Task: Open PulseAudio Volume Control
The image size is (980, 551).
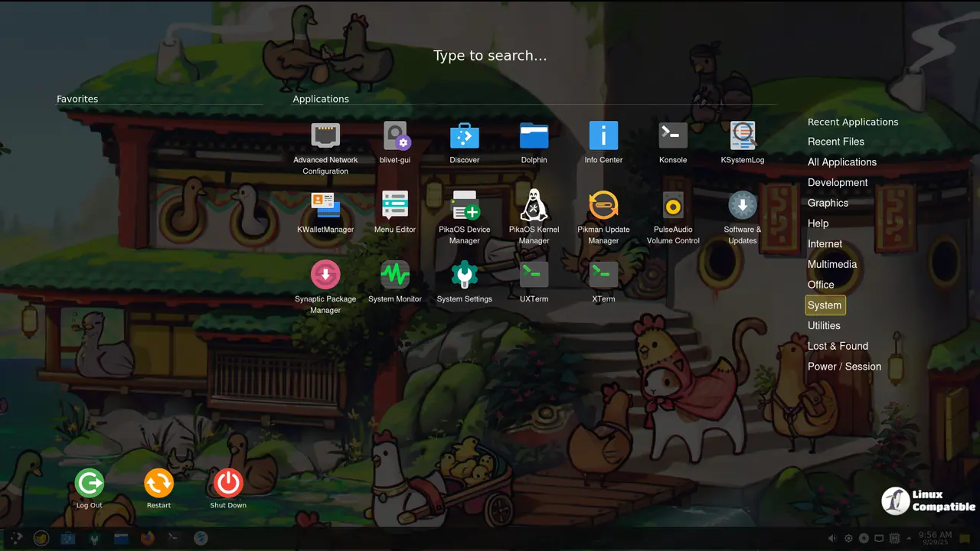Action: click(x=673, y=206)
